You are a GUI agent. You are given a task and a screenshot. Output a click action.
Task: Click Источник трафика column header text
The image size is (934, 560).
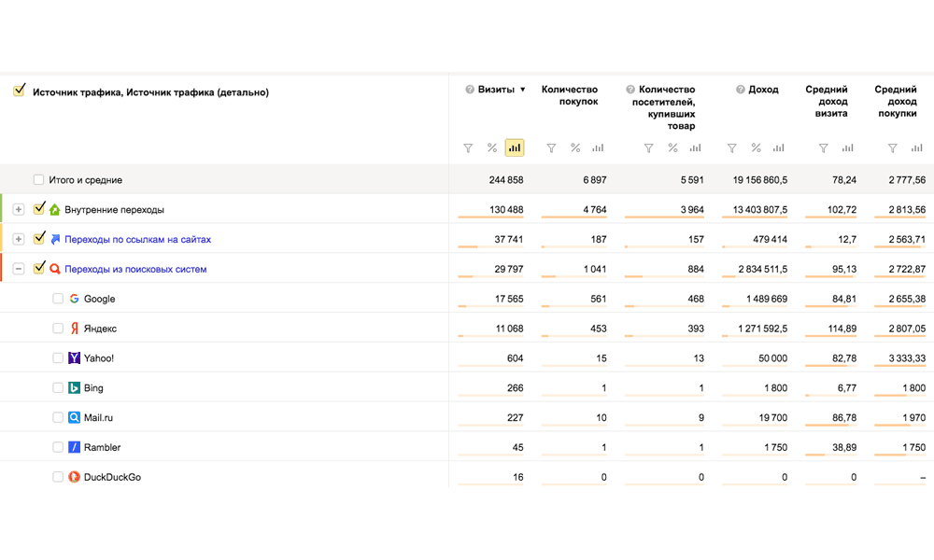click(150, 92)
